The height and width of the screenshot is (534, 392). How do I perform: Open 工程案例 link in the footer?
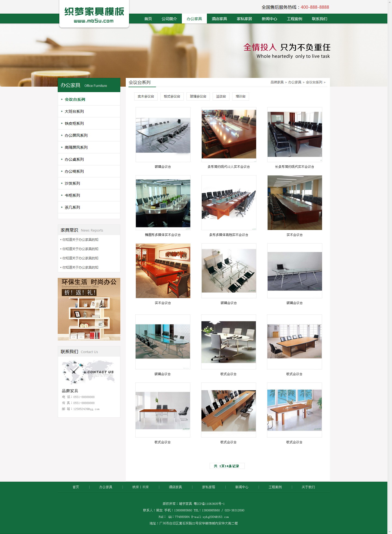(275, 487)
